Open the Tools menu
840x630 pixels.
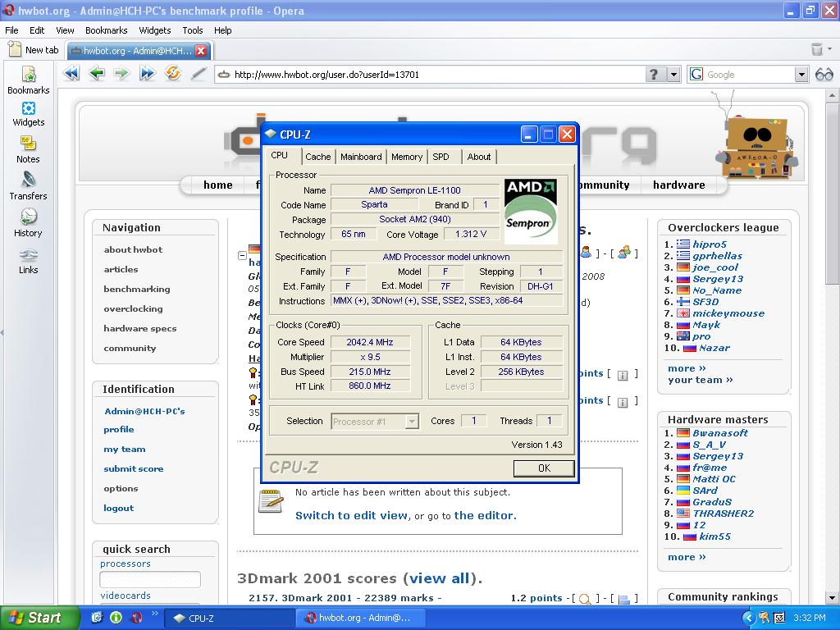pos(192,30)
